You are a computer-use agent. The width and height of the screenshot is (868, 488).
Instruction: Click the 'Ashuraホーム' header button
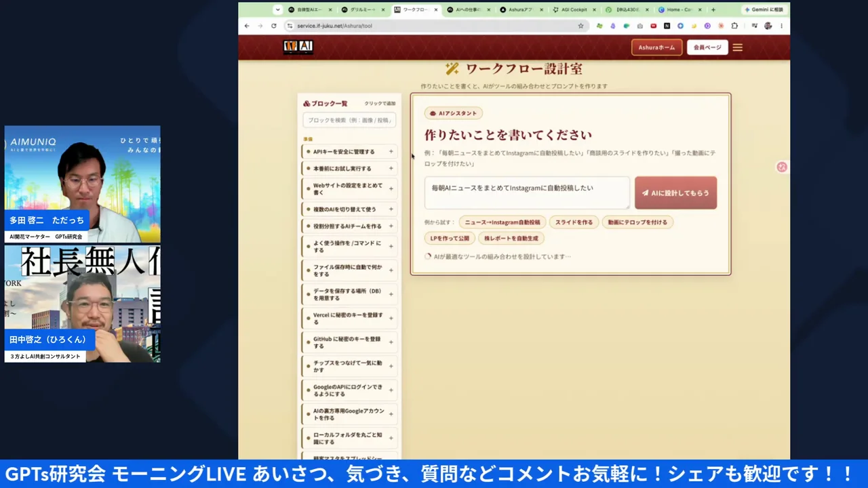coord(656,47)
